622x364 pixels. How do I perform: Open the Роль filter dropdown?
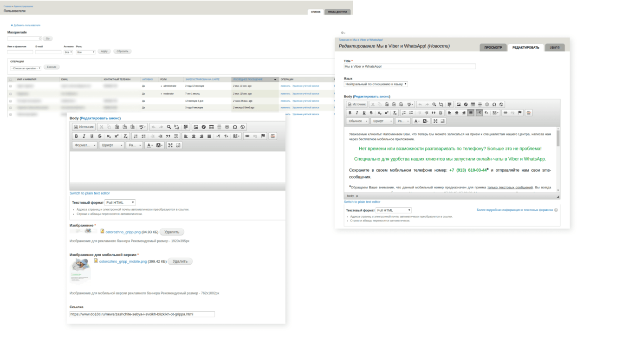[x=85, y=52]
